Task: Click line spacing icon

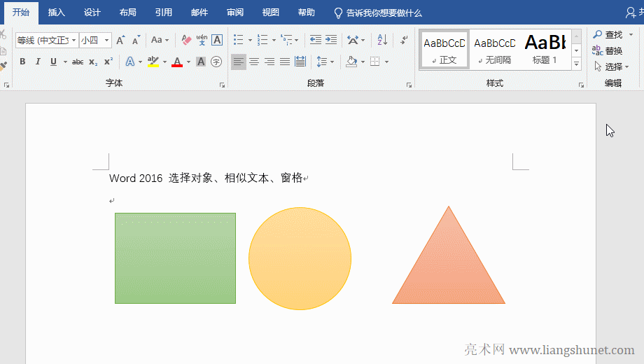Action: pyautogui.click(x=322, y=62)
